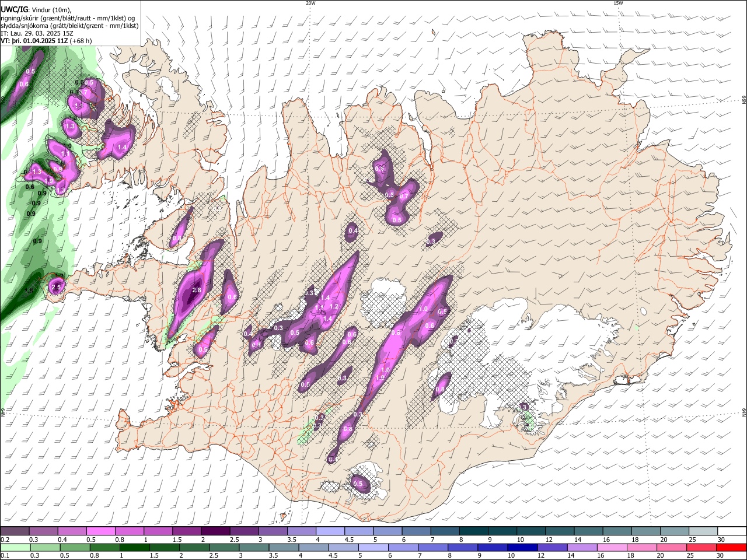Click the first greyish-purple swatch at 0.2 on the upper snow scale
Viewport: 747px width, 560px height.
(15, 532)
